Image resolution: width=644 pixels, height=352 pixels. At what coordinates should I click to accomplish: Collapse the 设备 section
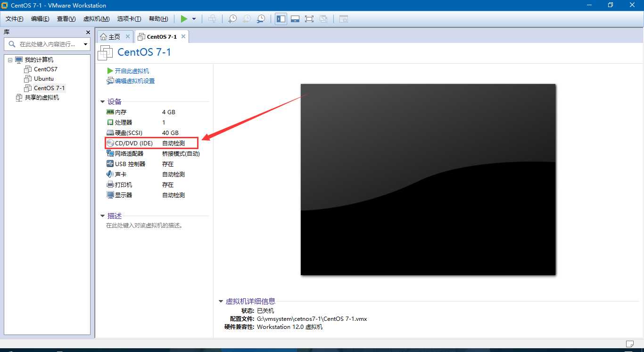tap(102, 101)
